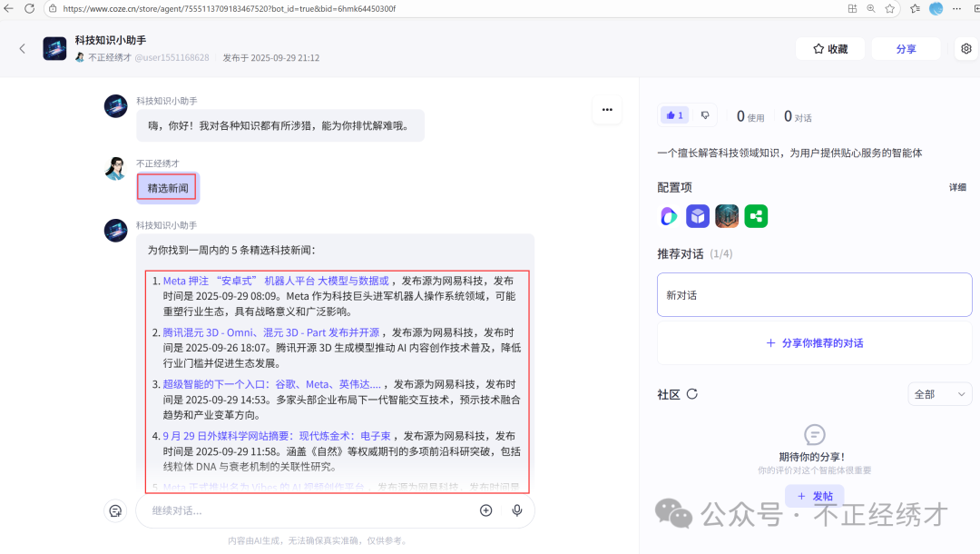This screenshot has height=554, width=980.
Task: Open author 不正经绣才 profile link
Action: pos(110,57)
